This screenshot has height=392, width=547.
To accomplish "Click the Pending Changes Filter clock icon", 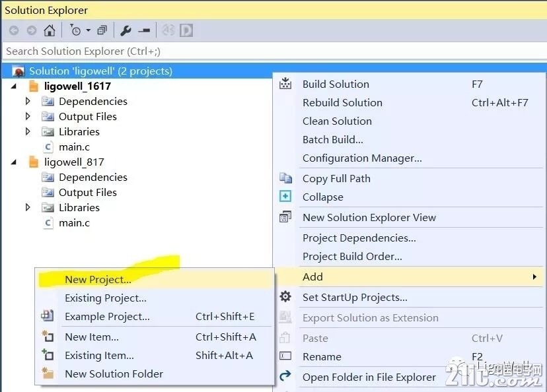I will [x=75, y=30].
